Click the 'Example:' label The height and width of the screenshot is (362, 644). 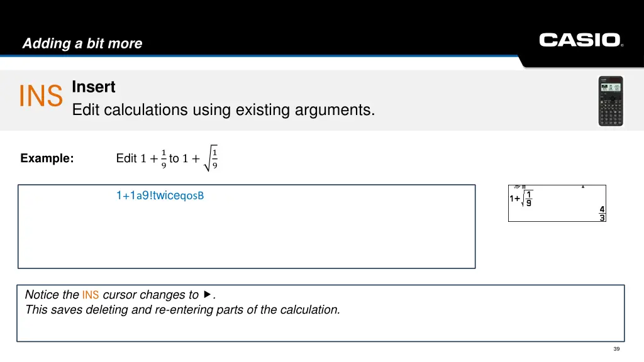47,158
